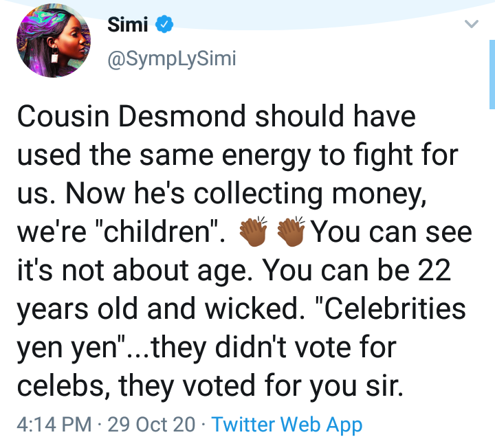This screenshot has height=448, width=495.
Task: Expand the tweet options chevron arrow
Action: pos(472,24)
